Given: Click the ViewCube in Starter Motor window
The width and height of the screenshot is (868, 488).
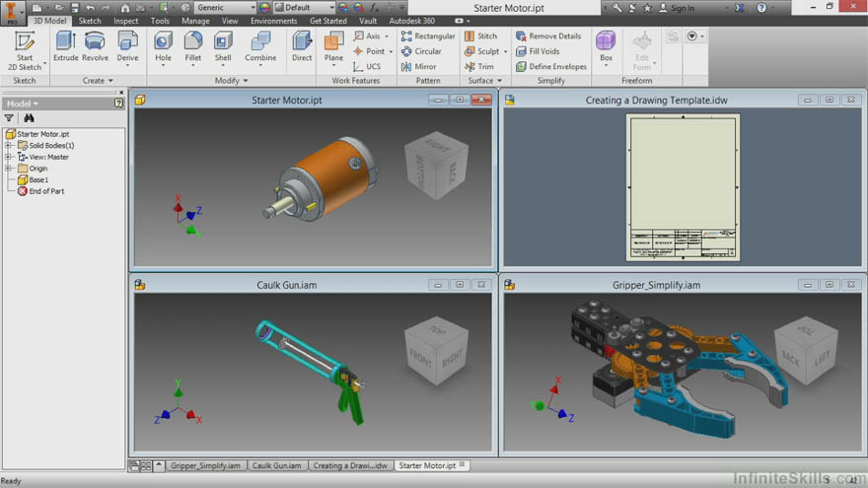Looking at the screenshot, I should pos(437,165).
